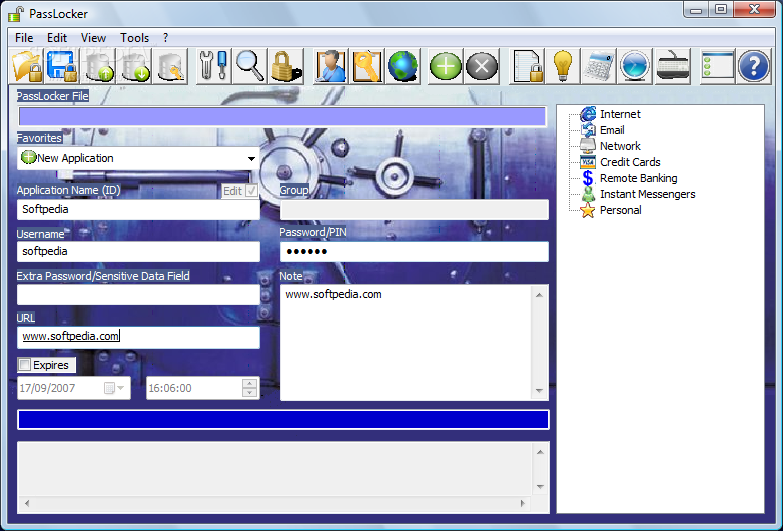Enable the Expires checkbox

[x=24, y=365]
